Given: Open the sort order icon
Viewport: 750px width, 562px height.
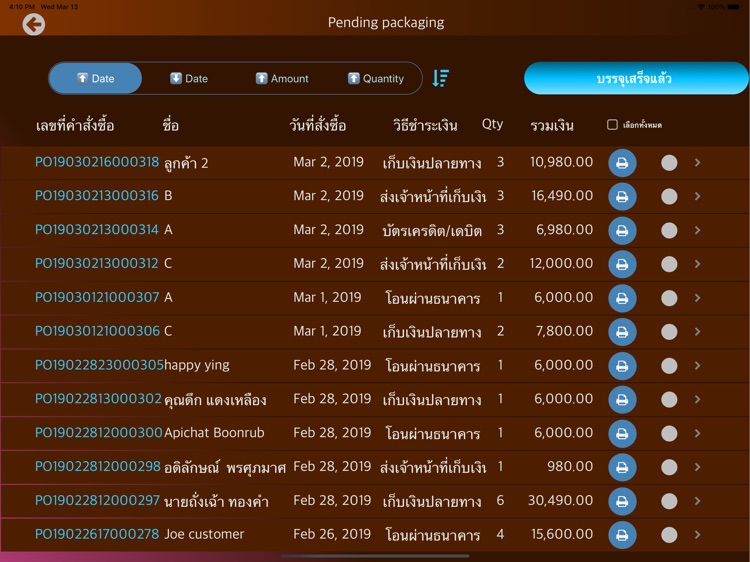Looking at the screenshot, I should click(x=441, y=78).
